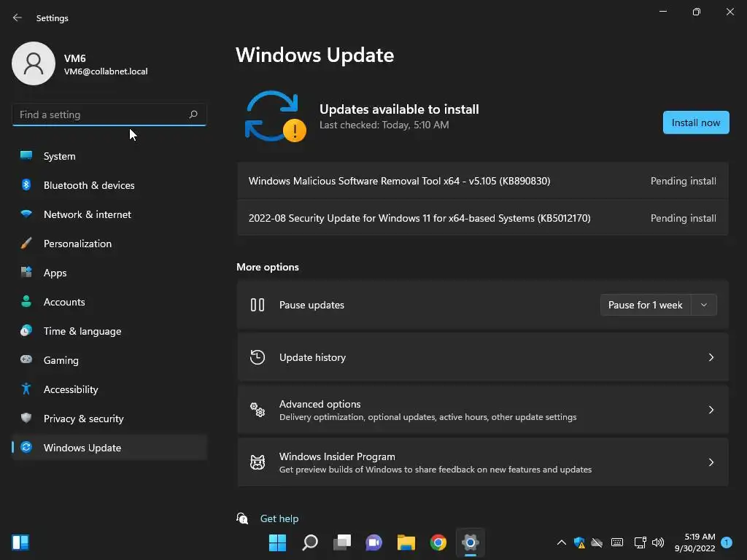Click the System monitor sidebar icon
Viewport: 747px width, 560px height.
pos(26,155)
